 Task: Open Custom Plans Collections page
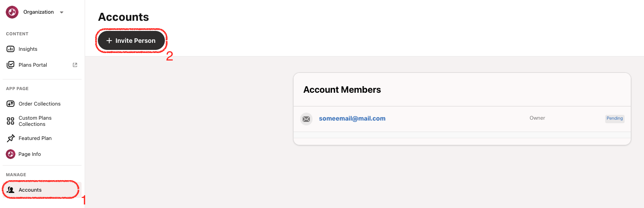coord(35,121)
